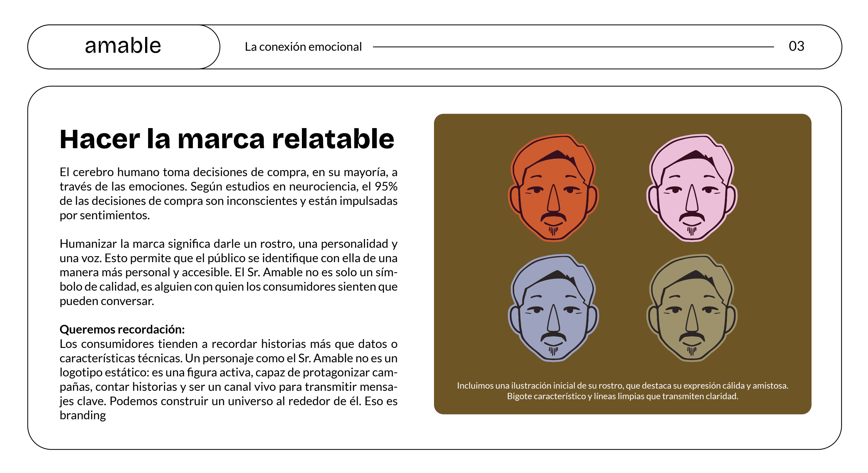Click the 'amable' brand logo text

(123, 46)
